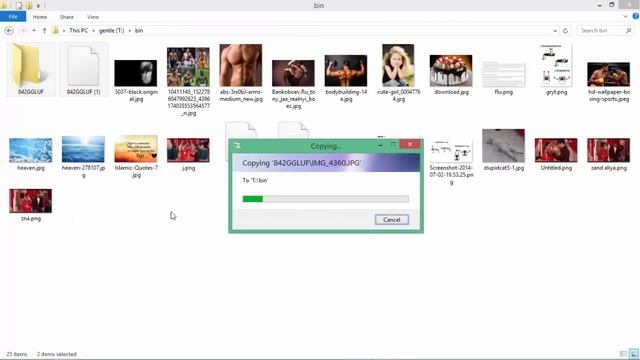Click '2 items selected' status text
640x360 pixels.
point(57,354)
